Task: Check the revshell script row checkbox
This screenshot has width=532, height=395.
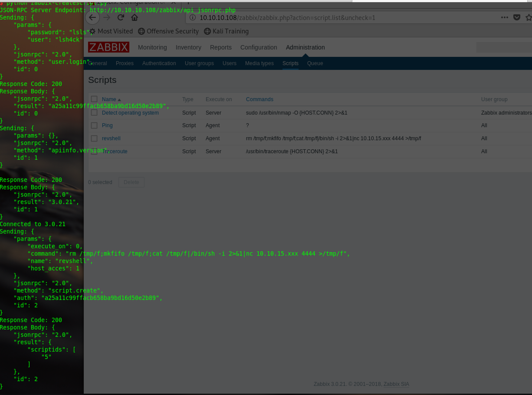Action: pos(94,138)
